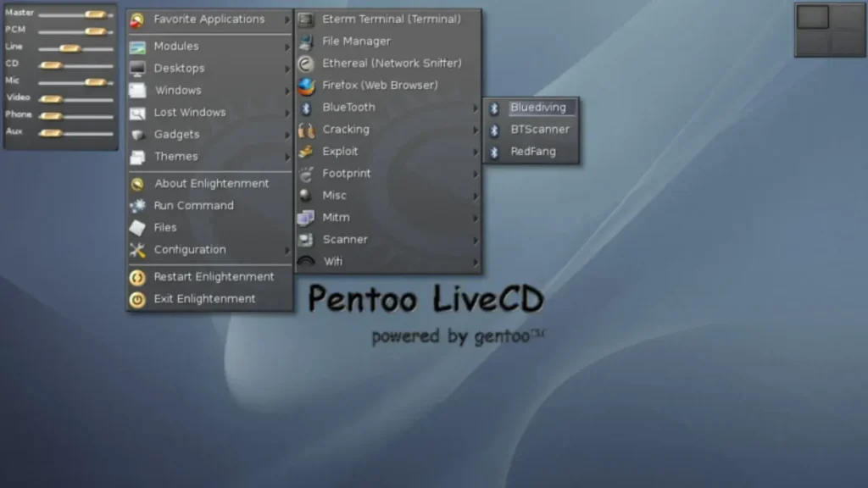Image resolution: width=868 pixels, height=488 pixels.
Task: Click the Aux volume slider handle
Action: coord(51,133)
